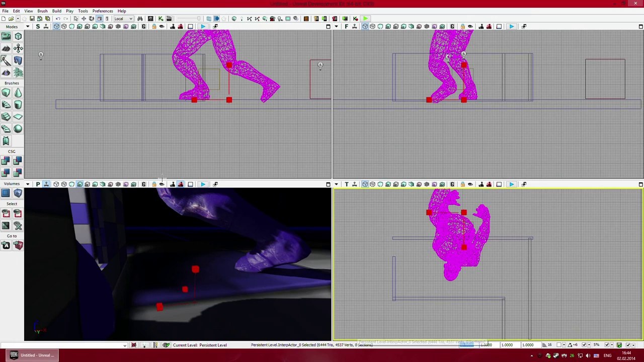644x362 pixels.
Task: Activate Camera mode in the Modes toolbox
Action: pyautogui.click(x=6, y=36)
